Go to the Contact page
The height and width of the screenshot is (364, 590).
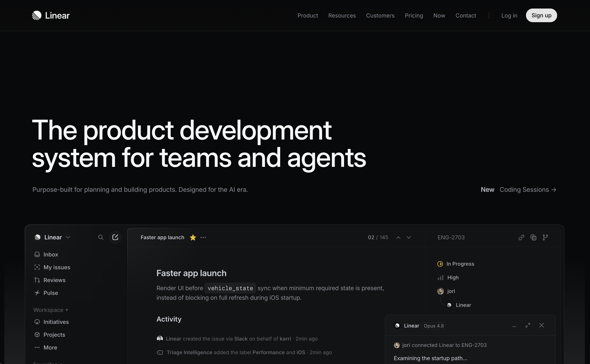tap(466, 15)
